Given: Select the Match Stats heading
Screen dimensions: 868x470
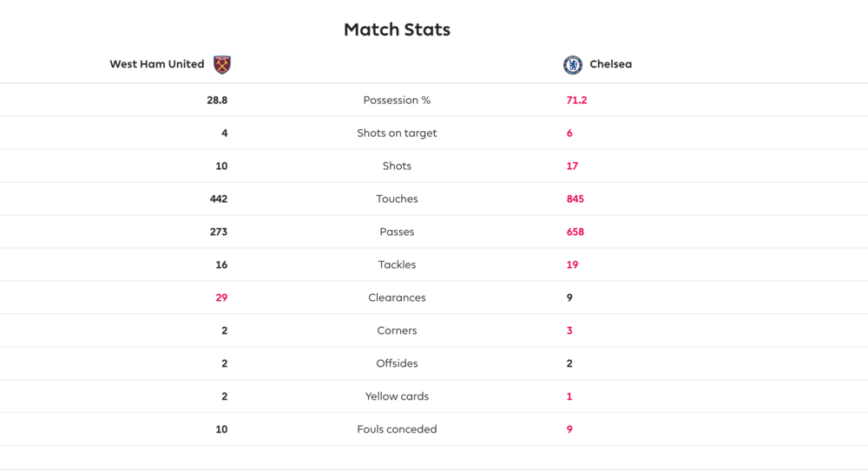Looking at the screenshot, I should click(x=397, y=29).
